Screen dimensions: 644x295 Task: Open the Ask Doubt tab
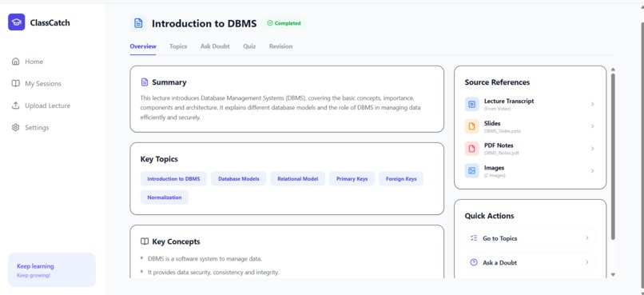tap(215, 46)
